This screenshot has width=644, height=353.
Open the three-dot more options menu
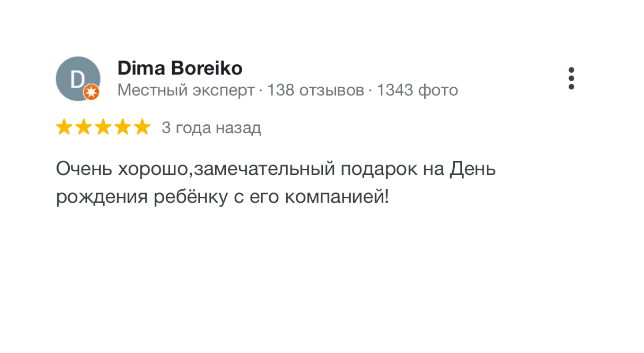[571, 79]
